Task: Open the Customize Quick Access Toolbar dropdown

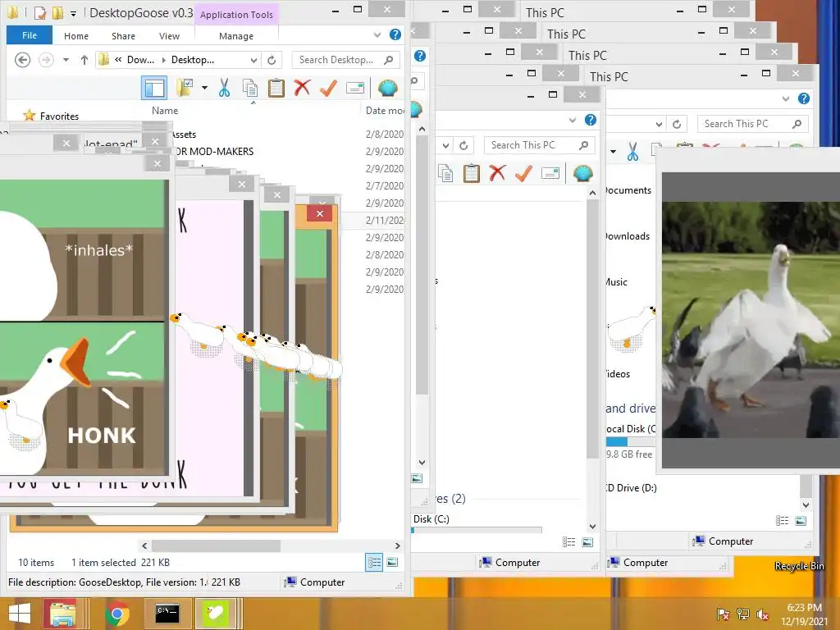Action: tap(73, 13)
